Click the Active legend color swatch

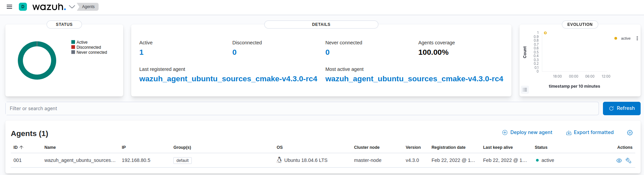[x=73, y=42]
